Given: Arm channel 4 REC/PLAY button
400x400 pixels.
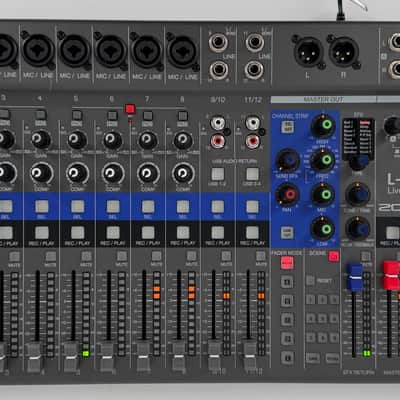Looking at the screenshot, I should coord(42,232).
